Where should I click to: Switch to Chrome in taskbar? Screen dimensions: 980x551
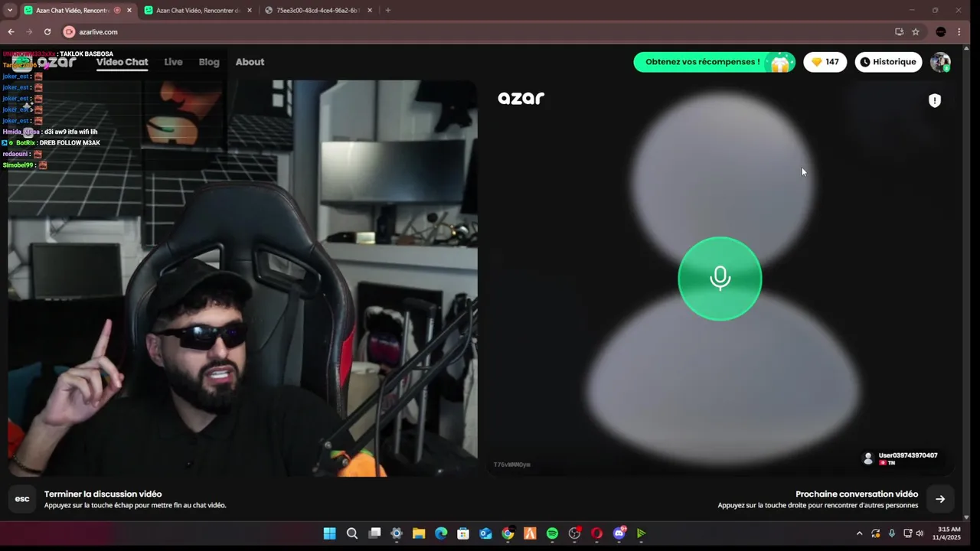click(x=508, y=533)
